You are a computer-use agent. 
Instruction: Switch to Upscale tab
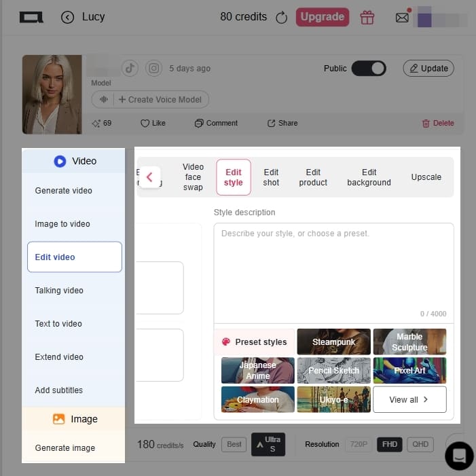click(x=426, y=177)
